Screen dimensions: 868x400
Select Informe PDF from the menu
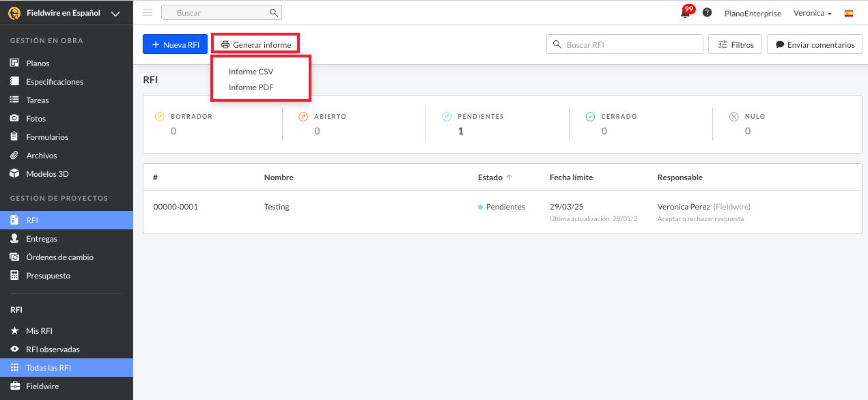click(251, 87)
